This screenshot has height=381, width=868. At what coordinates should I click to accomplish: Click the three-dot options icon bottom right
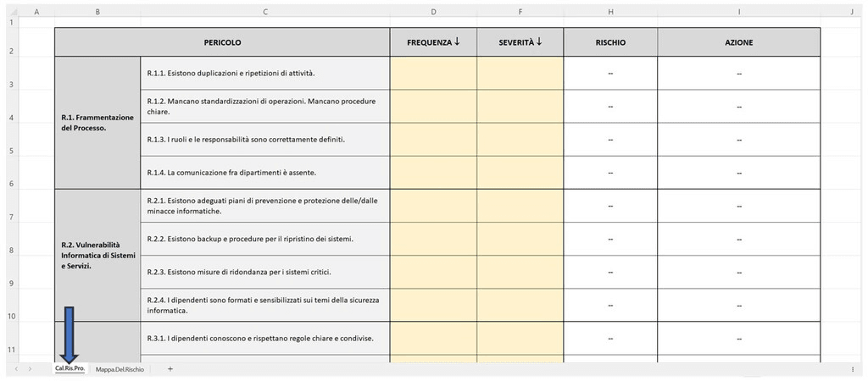(x=852, y=369)
